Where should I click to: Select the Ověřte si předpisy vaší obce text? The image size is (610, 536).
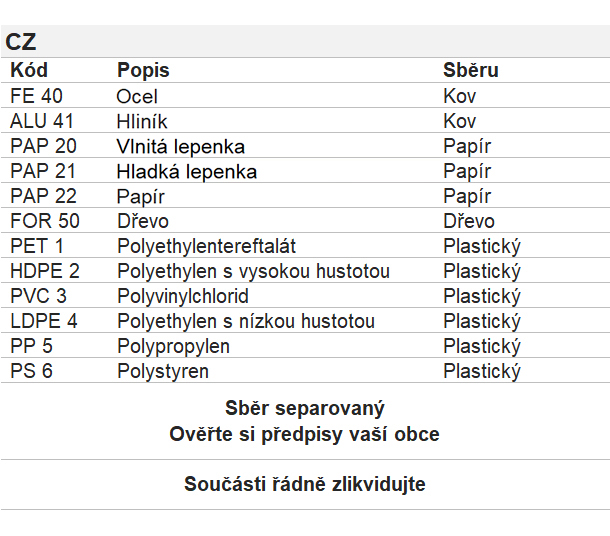(x=305, y=434)
